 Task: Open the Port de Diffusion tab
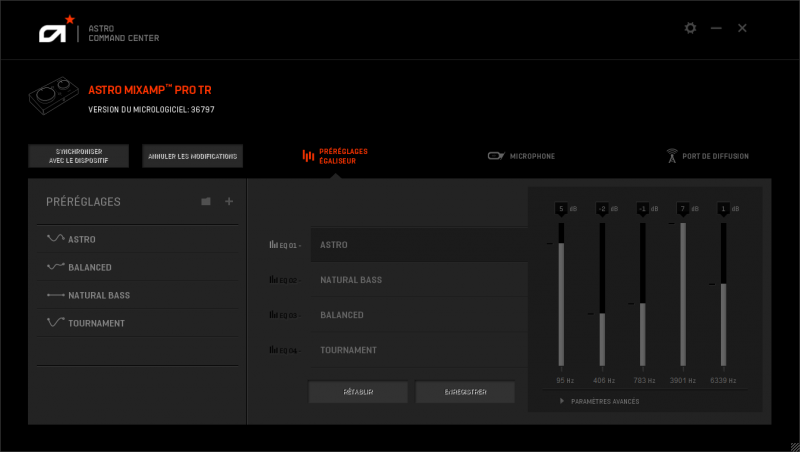(708, 156)
